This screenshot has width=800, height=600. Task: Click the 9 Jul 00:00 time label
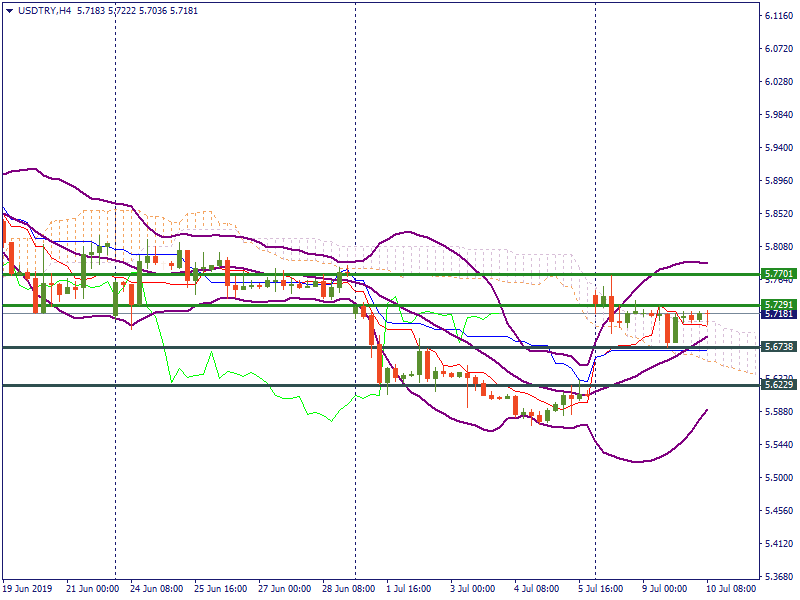click(x=665, y=589)
